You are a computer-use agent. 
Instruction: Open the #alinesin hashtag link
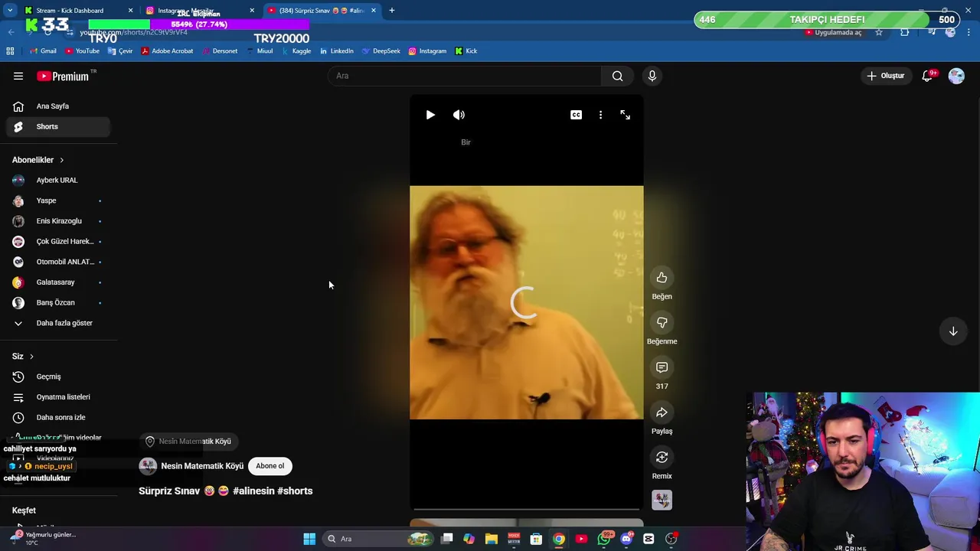(253, 491)
